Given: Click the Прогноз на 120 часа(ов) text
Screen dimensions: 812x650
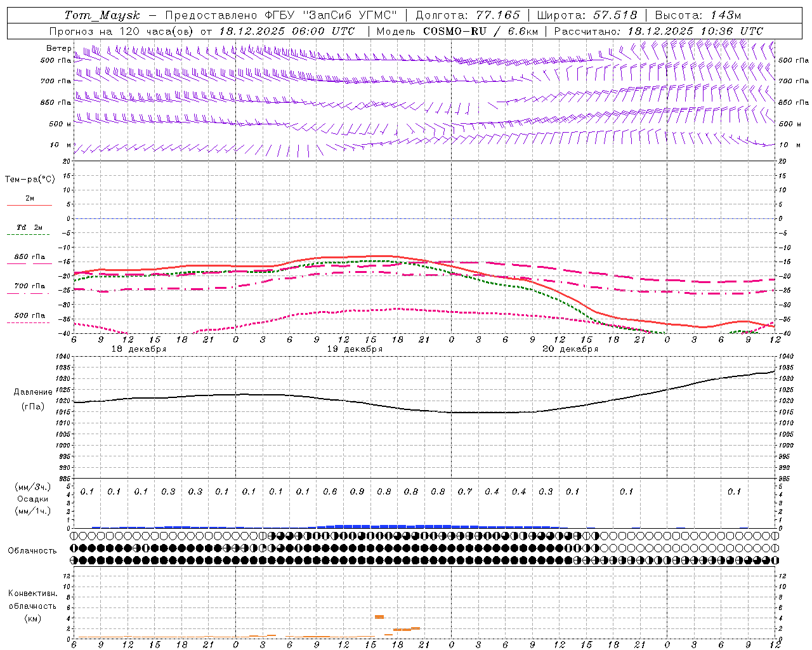Looking at the screenshot, I should pos(122,31).
